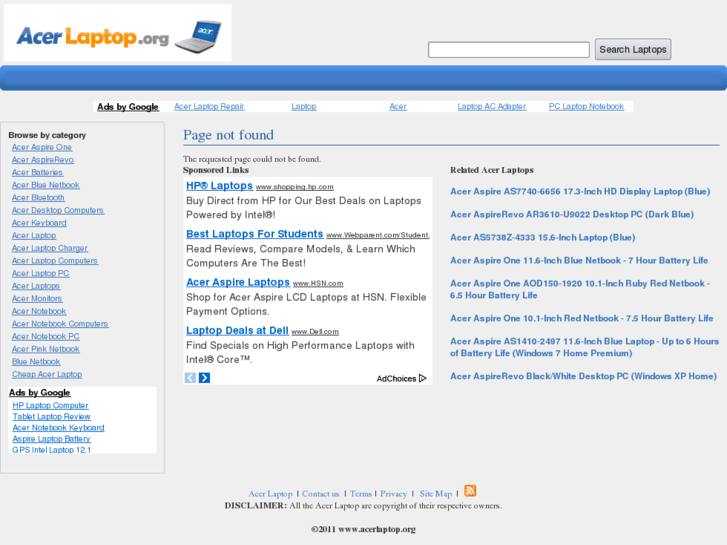
Task: Open PC Laptop Notebook ad link
Action: pyautogui.click(x=587, y=106)
